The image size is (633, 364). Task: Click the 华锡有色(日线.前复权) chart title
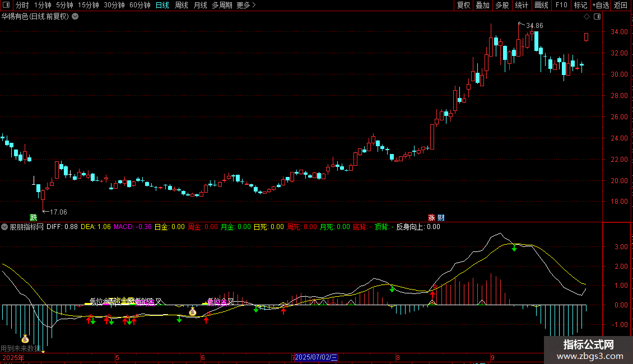(x=35, y=17)
